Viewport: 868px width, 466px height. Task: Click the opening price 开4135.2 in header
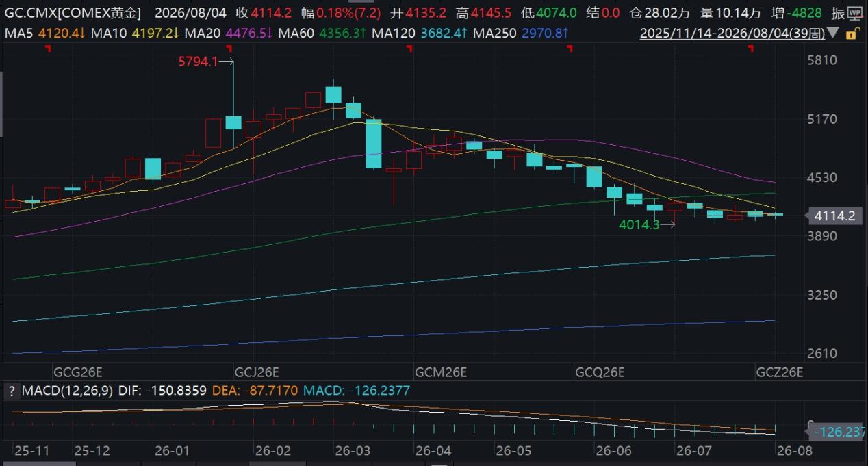click(x=419, y=13)
